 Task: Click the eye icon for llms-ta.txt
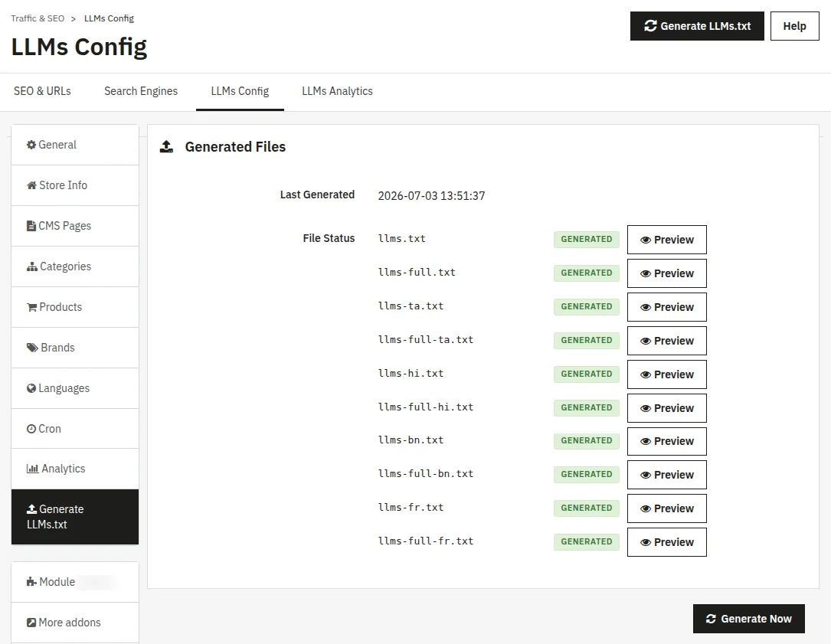[645, 307]
